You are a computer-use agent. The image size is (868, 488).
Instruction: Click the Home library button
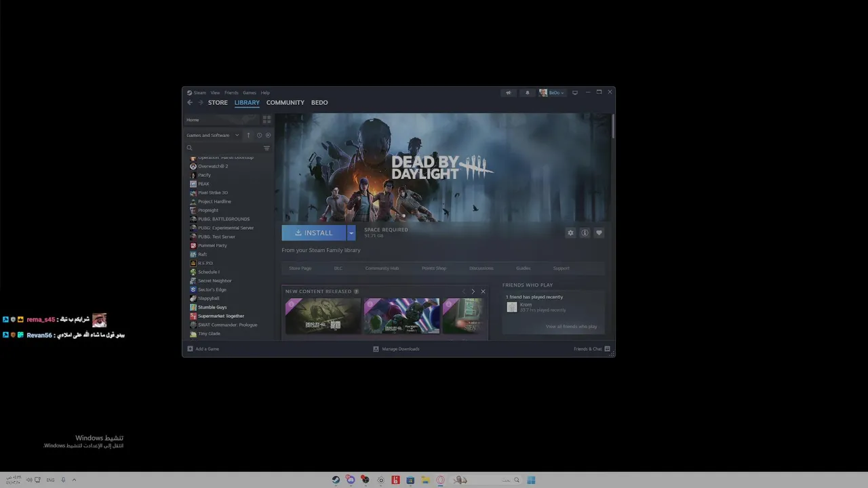pyautogui.click(x=222, y=119)
